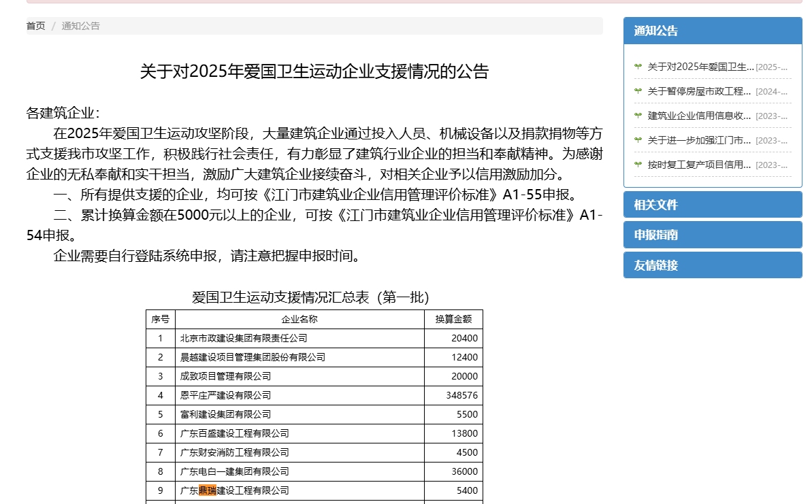Open the 首页 breadcrumb link

(x=35, y=26)
